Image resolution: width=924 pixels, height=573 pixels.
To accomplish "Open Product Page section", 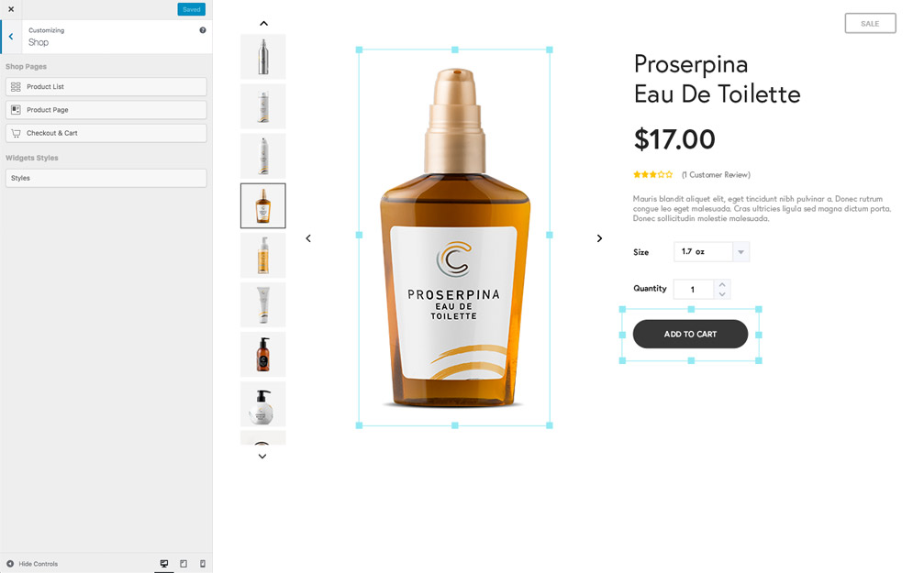I will click(x=106, y=109).
